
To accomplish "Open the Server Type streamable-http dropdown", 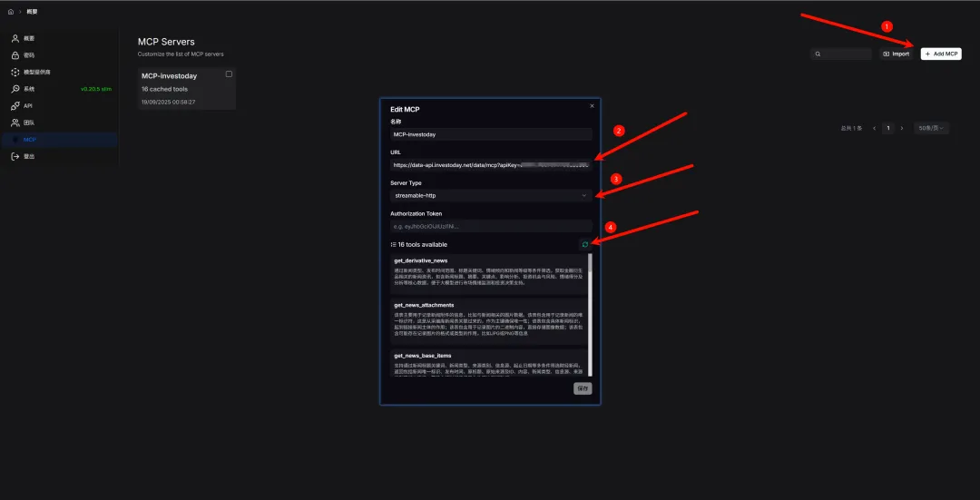I will tap(491, 196).
